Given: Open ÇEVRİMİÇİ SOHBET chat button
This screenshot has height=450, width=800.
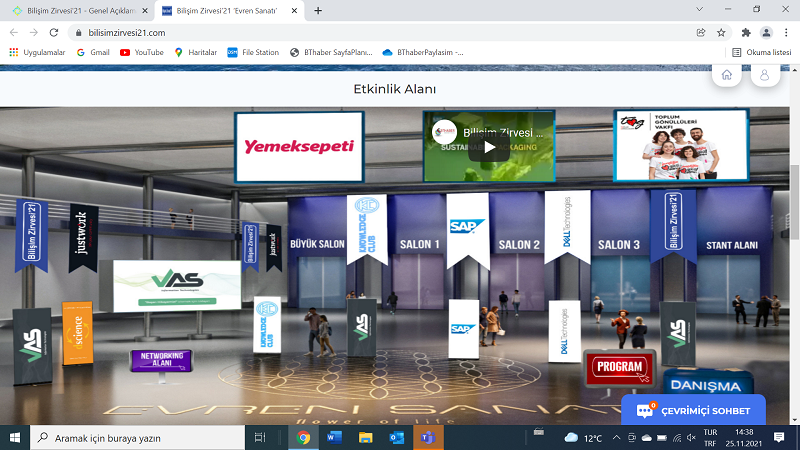Looking at the screenshot, I should (x=693, y=410).
